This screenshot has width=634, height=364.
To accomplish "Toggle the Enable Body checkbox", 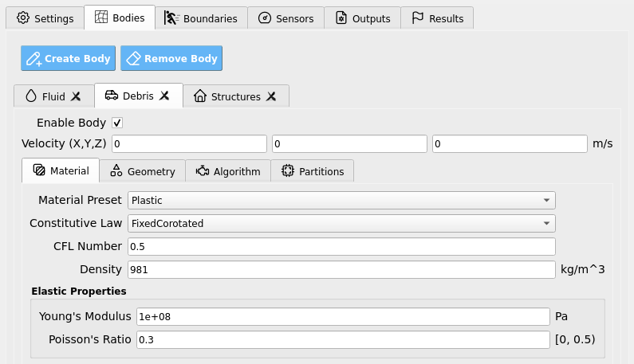I will [117, 123].
